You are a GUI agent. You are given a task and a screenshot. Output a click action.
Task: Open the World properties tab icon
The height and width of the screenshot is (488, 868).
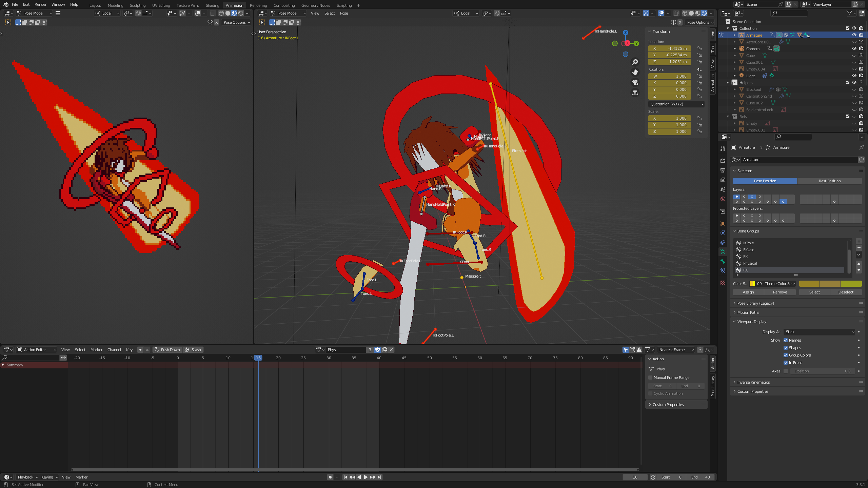[x=723, y=199]
